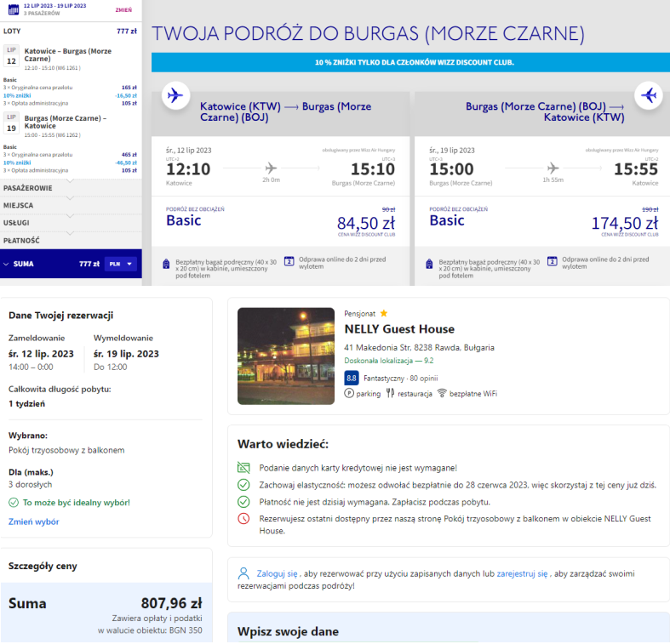Click the return flight airplane badge icon
The height and width of the screenshot is (644, 670).
pos(649,95)
